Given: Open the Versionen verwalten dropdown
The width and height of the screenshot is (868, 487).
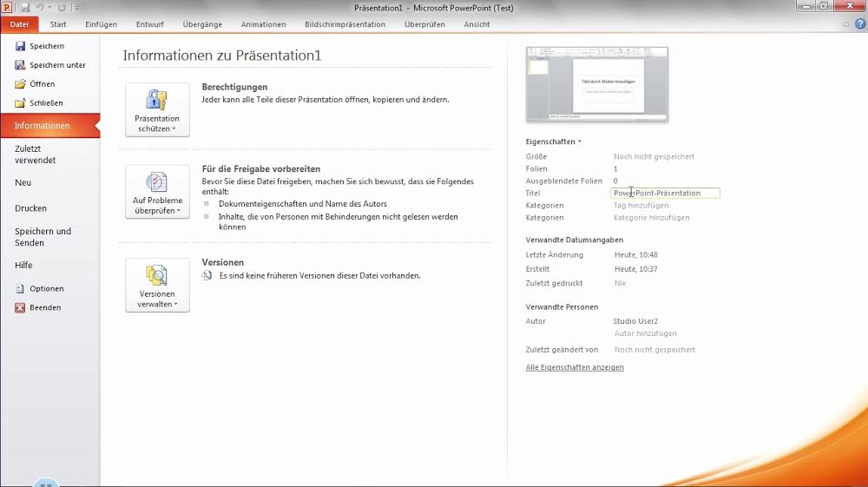Looking at the screenshot, I should coord(157,285).
